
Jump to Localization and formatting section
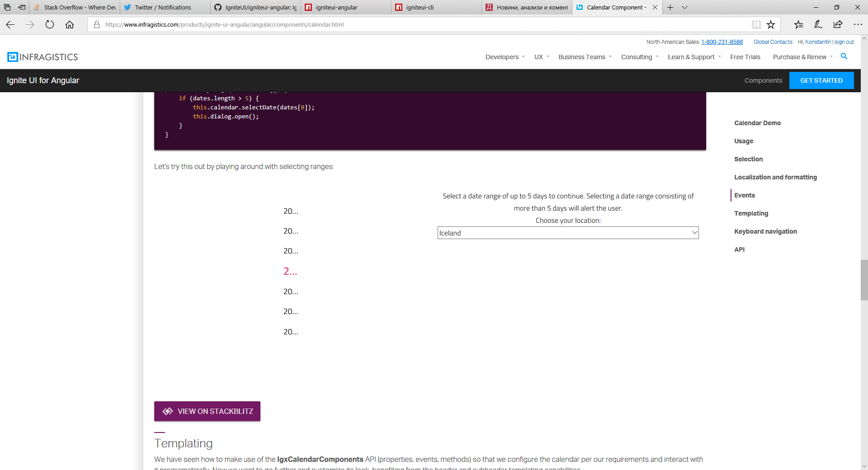tap(775, 177)
